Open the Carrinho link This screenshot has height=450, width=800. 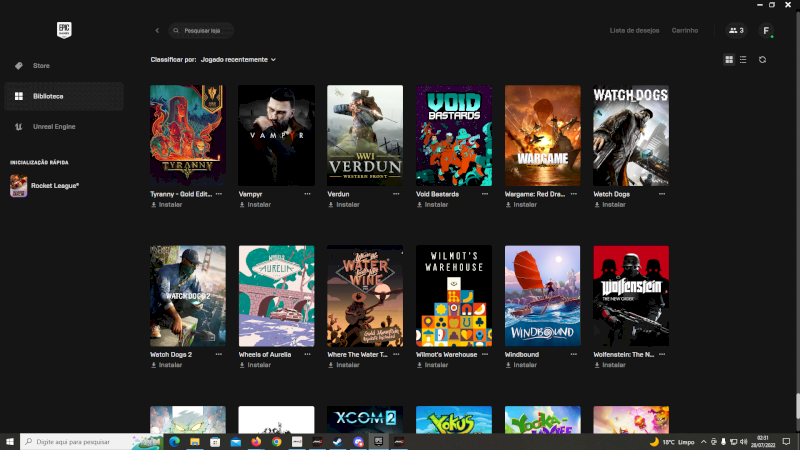pyautogui.click(x=685, y=31)
